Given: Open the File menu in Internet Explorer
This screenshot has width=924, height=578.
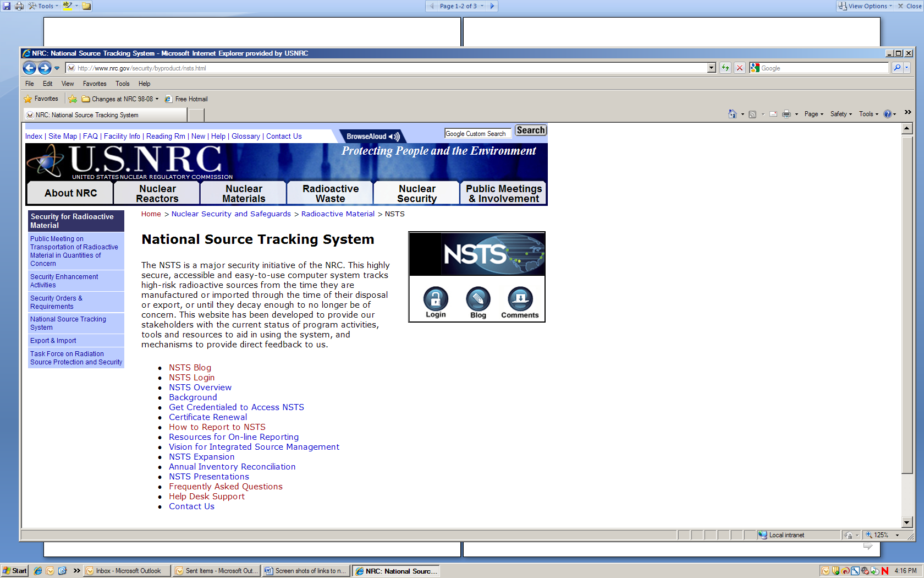Looking at the screenshot, I should [30, 84].
